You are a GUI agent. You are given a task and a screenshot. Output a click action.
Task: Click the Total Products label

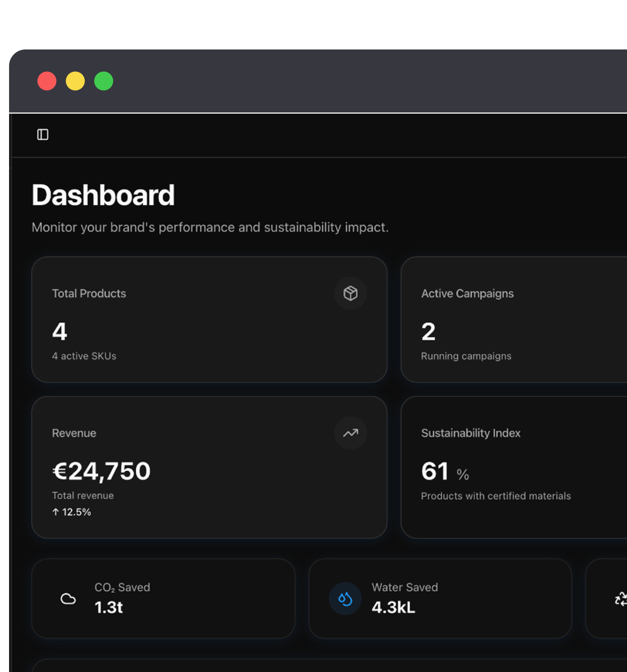pos(89,294)
